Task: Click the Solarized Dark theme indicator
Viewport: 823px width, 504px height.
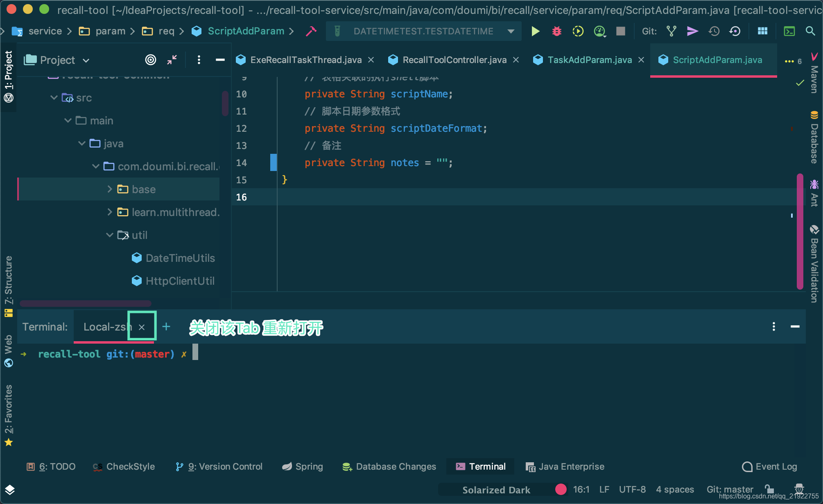Action: click(496, 490)
